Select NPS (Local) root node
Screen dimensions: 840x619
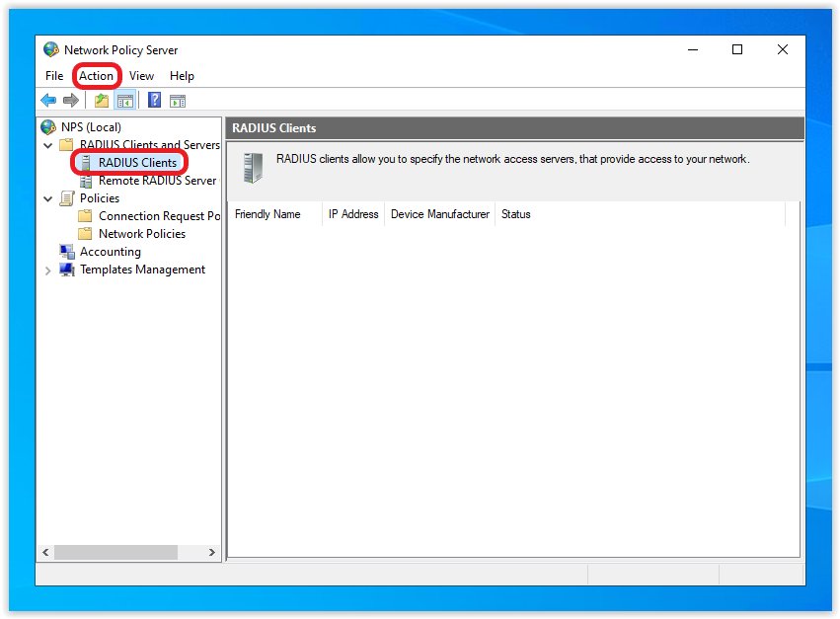91,127
